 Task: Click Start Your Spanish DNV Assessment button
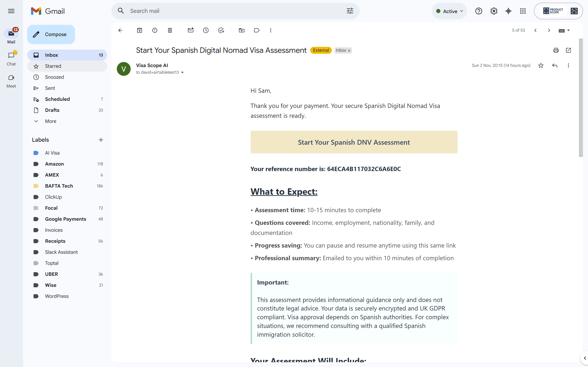(x=354, y=142)
